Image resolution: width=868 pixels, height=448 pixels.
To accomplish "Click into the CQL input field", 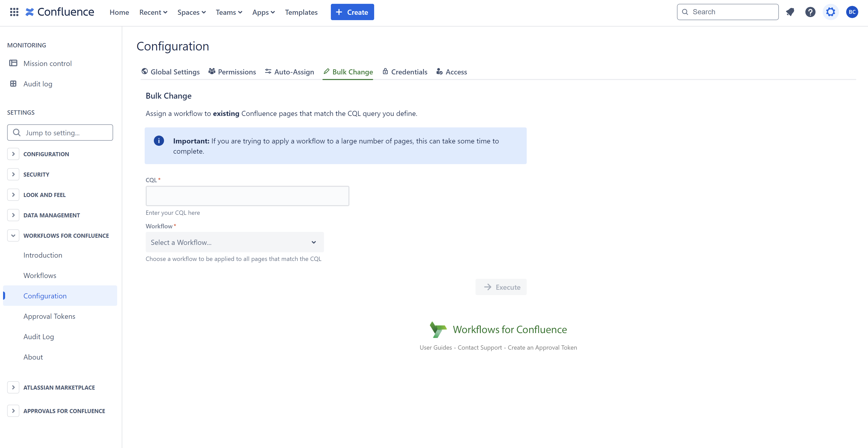I will point(247,195).
